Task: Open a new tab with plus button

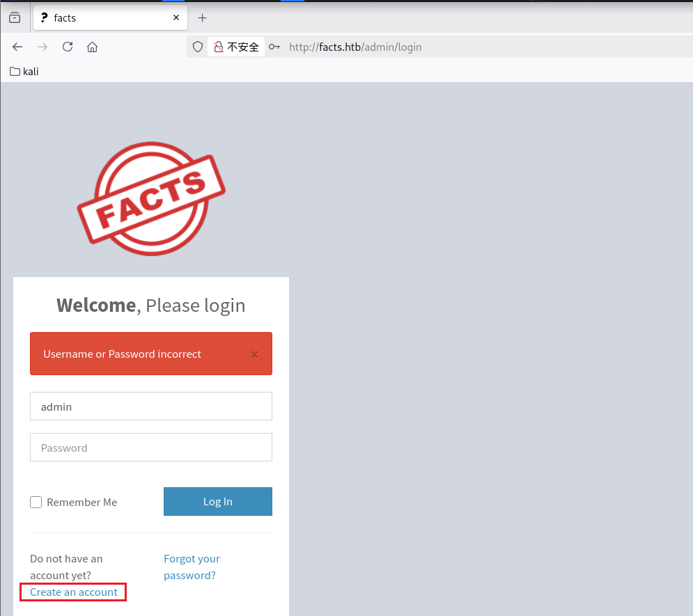Action: [203, 18]
